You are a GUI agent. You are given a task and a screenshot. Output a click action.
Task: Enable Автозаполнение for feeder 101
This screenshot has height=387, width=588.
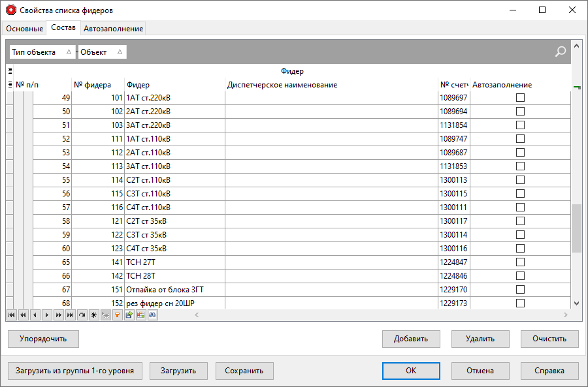520,97
